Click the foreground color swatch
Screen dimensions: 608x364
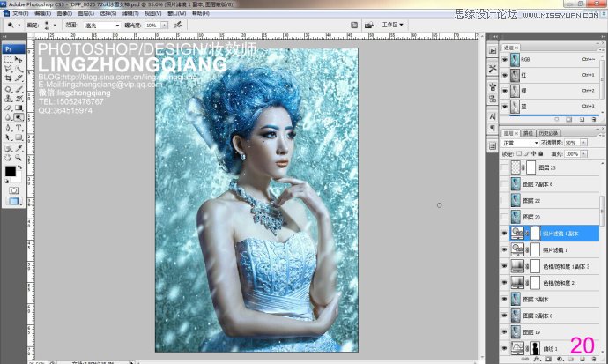10,171
